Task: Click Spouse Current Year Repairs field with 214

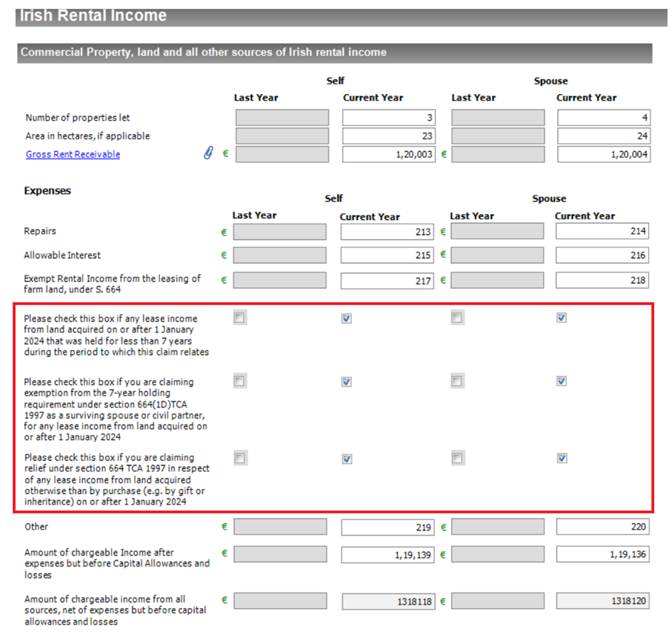Action: tap(602, 231)
